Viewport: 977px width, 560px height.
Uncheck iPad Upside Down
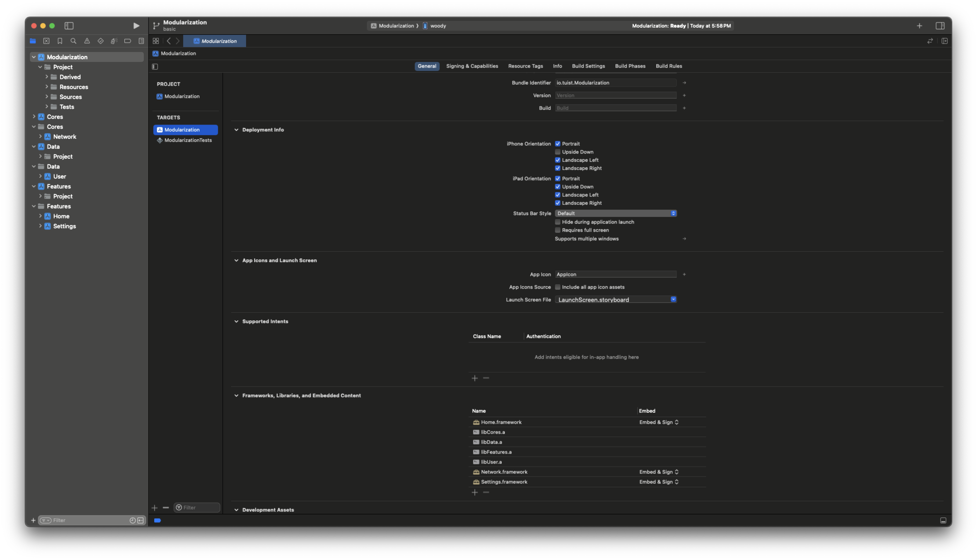pyautogui.click(x=557, y=186)
